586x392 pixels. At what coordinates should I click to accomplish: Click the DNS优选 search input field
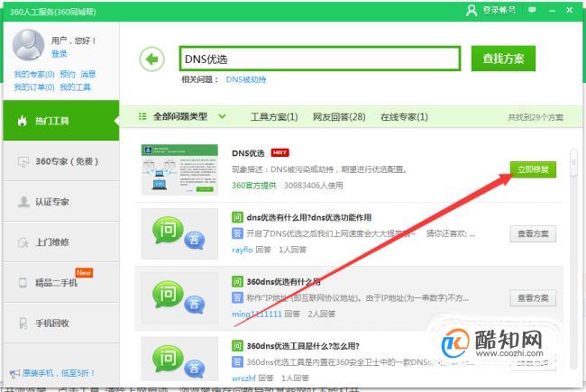point(320,59)
